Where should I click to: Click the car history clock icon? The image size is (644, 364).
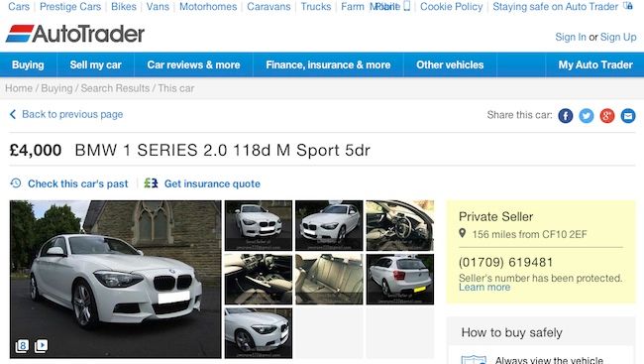click(16, 183)
